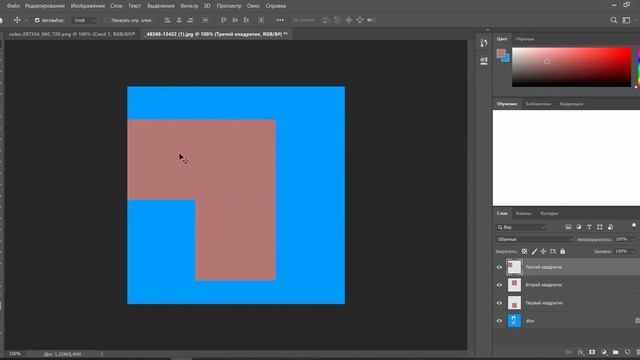Lock artboard nesting icon
Image resolution: width=640 pixels, height=360 pixels.
click(553, 251)
